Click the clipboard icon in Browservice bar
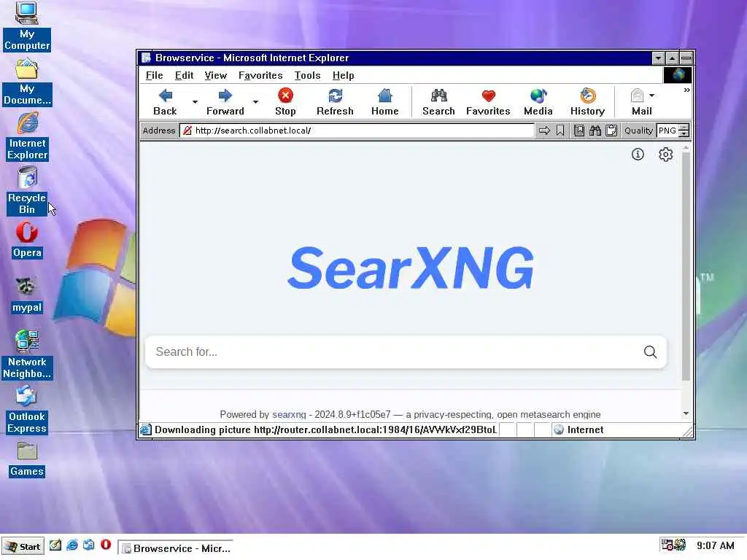Image resolution: width=747 pixels, height=560 pixels. pyautogui.click(x=611, y=131)
